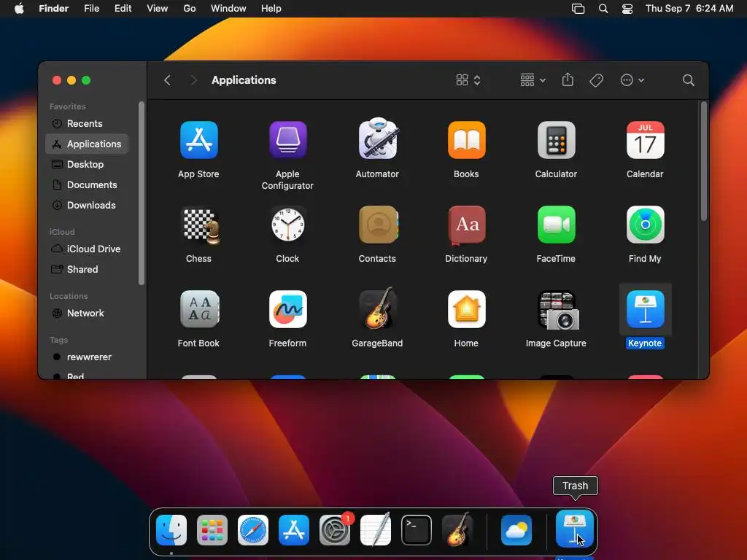The image size is (747, 560).
Task: Select the Chess app icon
Action: point(200,226)
